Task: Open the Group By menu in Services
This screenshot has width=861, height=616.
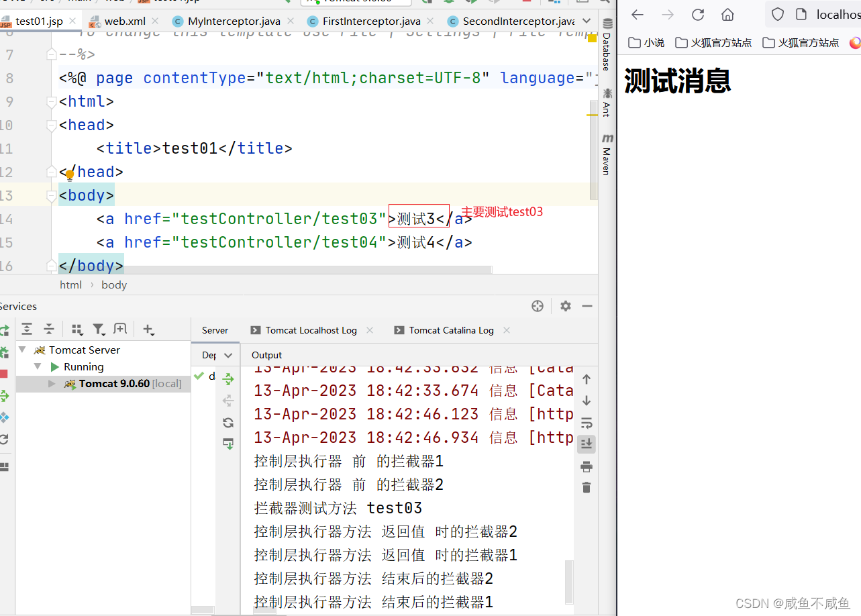Action: point(77,329)
